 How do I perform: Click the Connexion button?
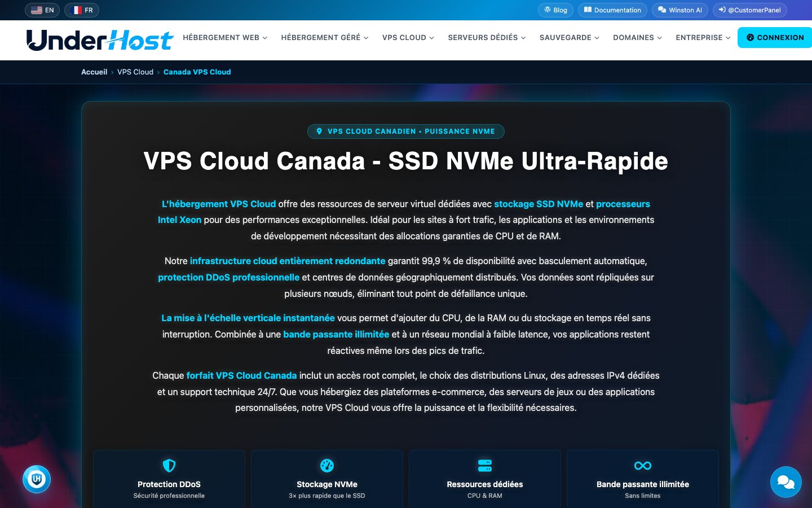pos(775,38)
